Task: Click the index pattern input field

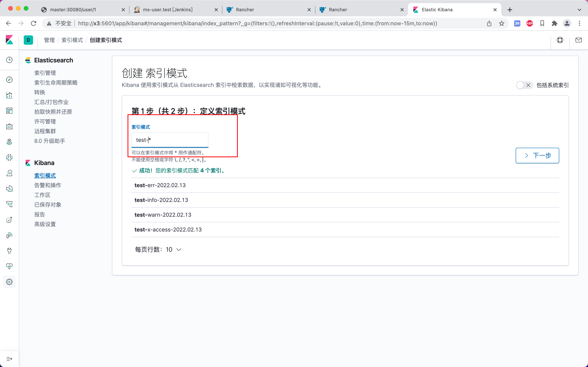Action: (x=170, y=140)
